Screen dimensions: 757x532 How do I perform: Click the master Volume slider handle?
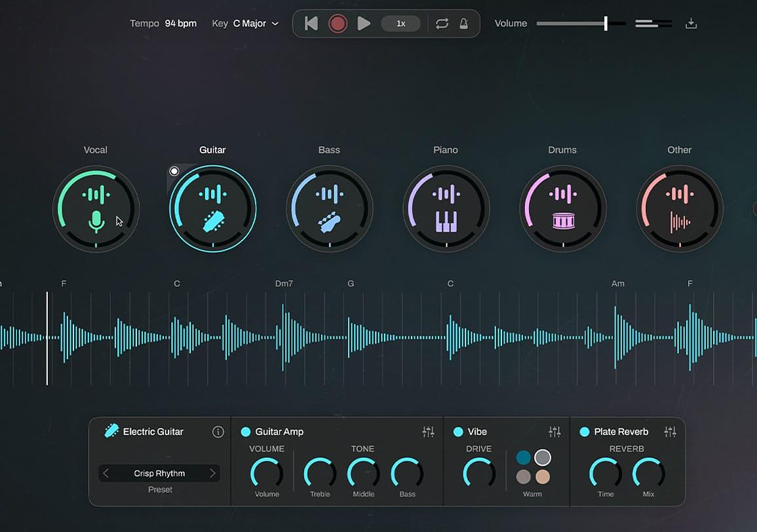[606, 23]
